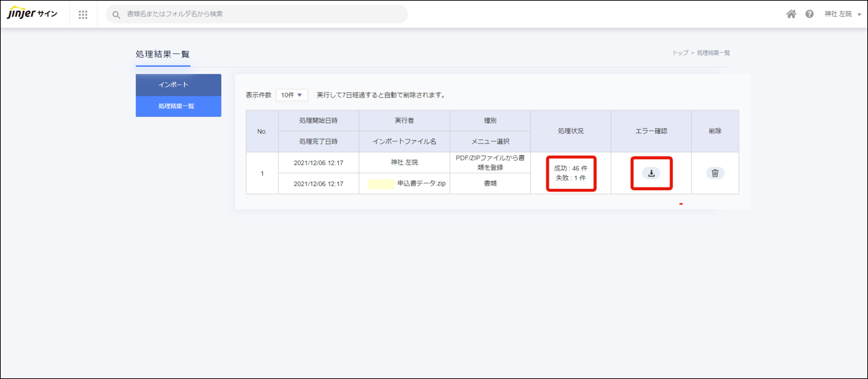The width and height of the screenshot is (868, 379).
Task: Open the 表示件数 10件 dropdown
Action: coord(292,95)
